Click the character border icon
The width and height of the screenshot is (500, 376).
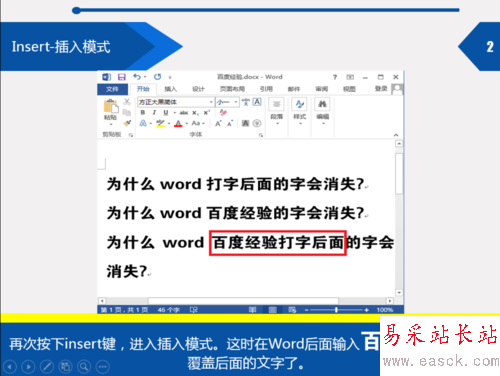(x=257, y=102)
